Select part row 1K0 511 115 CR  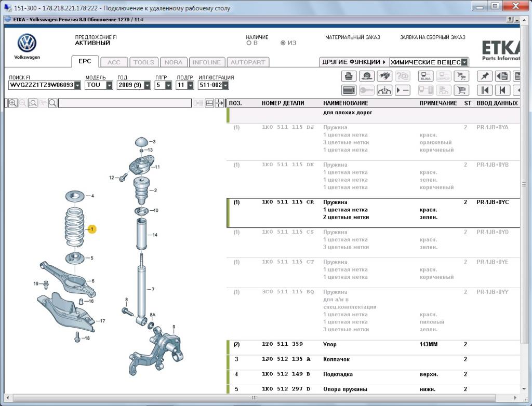pyautogui.click(x=373, y=213)
